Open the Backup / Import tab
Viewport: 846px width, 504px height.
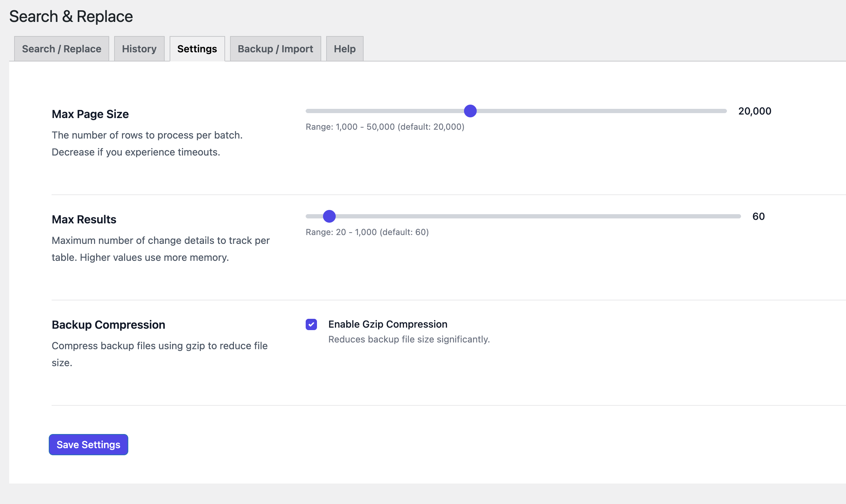click(x=275, y=49)
